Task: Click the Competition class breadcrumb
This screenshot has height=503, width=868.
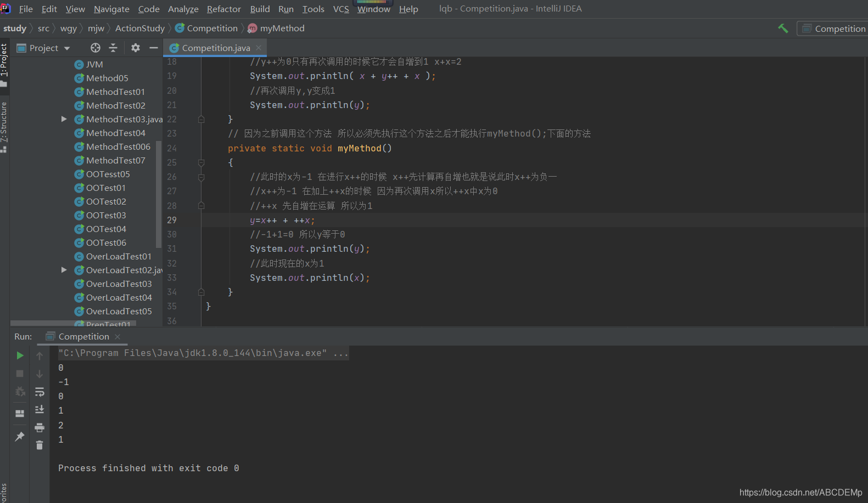Action: (207, 29)
